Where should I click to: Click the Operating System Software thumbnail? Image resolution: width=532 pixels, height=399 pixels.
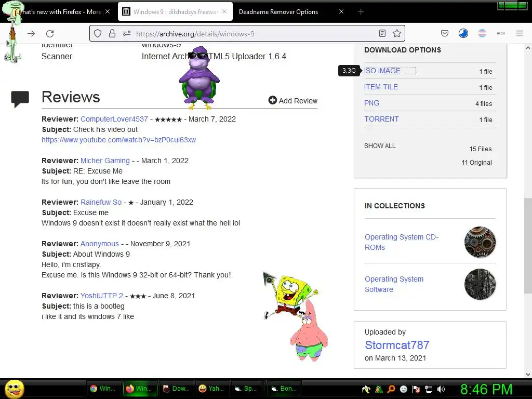click(480, 284)
